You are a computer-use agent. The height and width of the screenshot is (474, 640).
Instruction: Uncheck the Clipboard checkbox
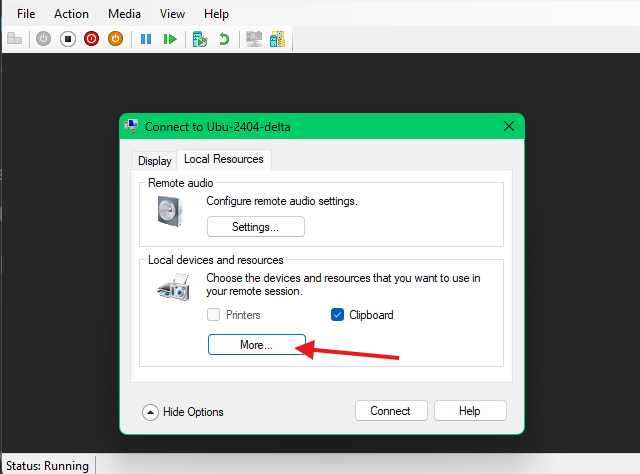pos(337,315)
